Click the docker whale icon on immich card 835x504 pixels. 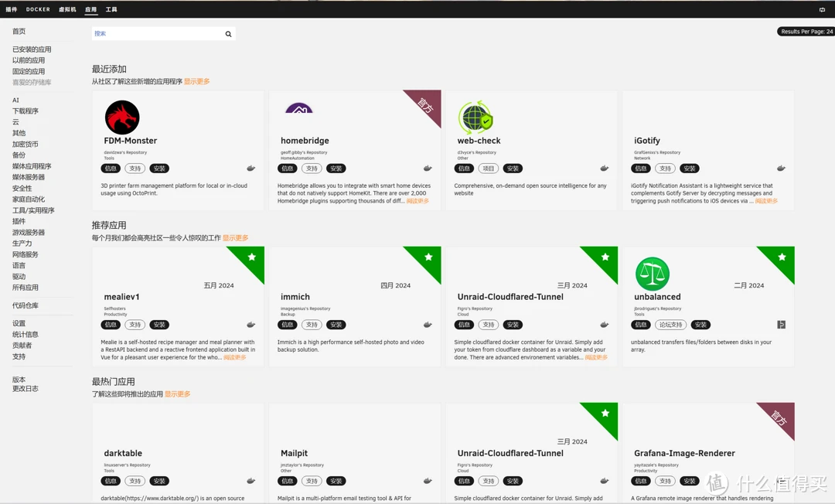point(428,325)
